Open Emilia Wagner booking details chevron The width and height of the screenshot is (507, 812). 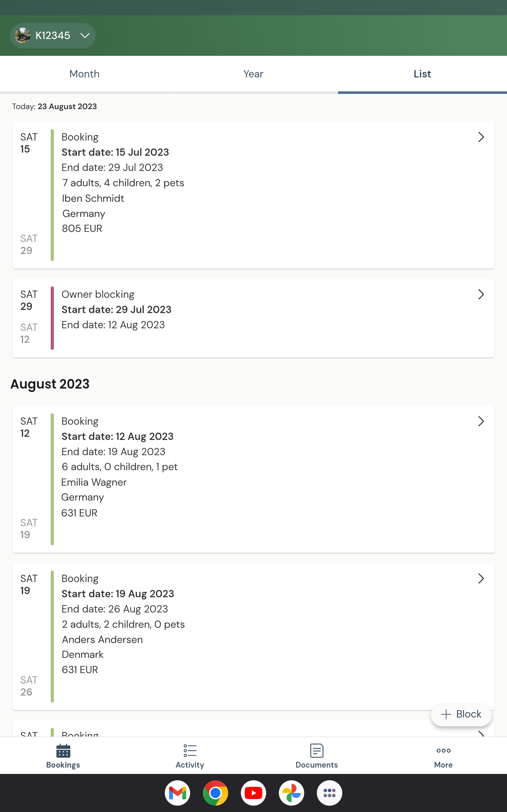click(x=481, y=422)
